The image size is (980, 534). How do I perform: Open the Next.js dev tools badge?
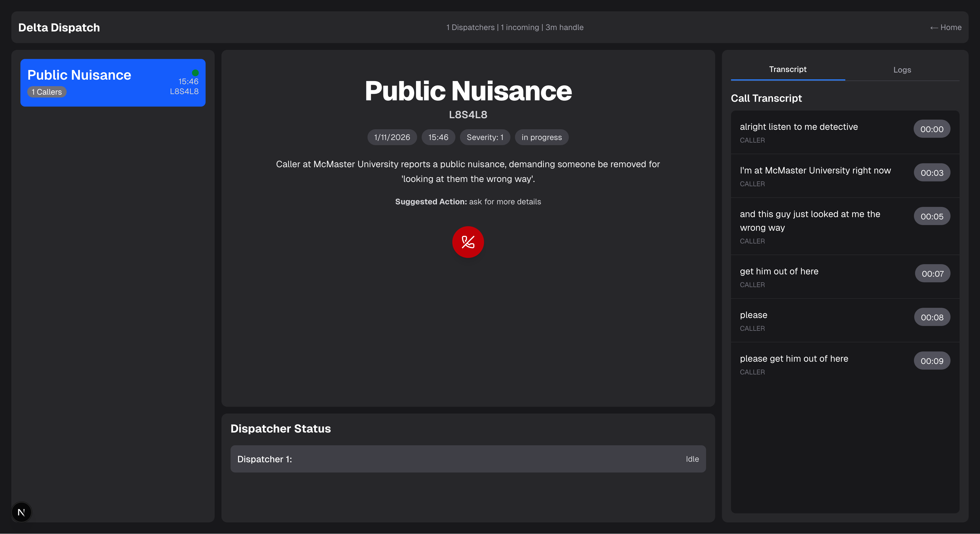pyautogui.click(x=21, y=512)
